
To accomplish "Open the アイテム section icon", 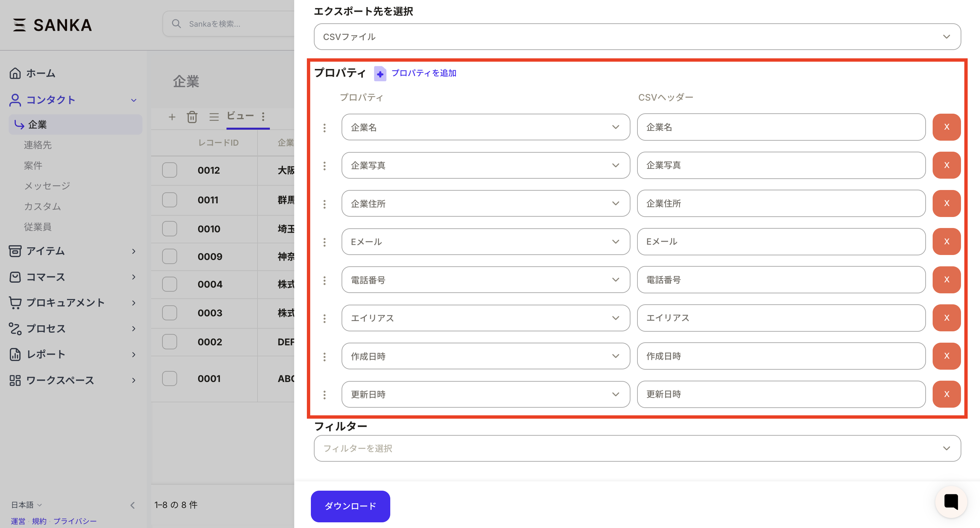I will point(15,251).
